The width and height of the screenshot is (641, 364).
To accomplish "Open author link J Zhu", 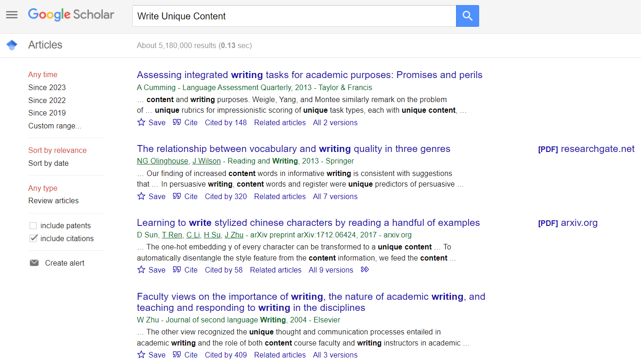I will [x=234, y=235].
